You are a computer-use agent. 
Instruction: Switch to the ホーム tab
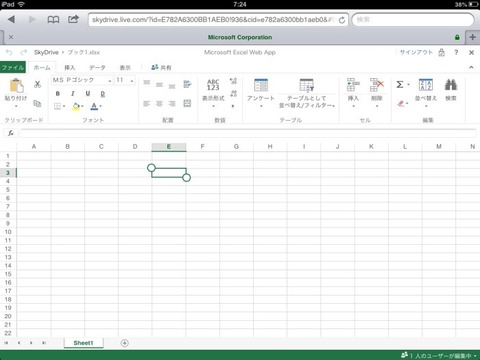tap(42, 68)
